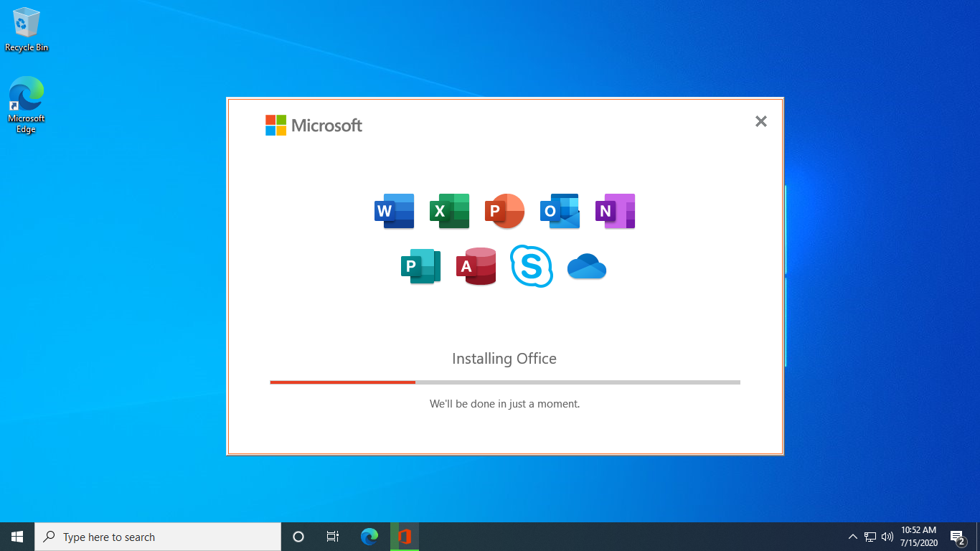Click the Office installer taskbar button
The width and height of the screenshot is (980, 551).
405,537
